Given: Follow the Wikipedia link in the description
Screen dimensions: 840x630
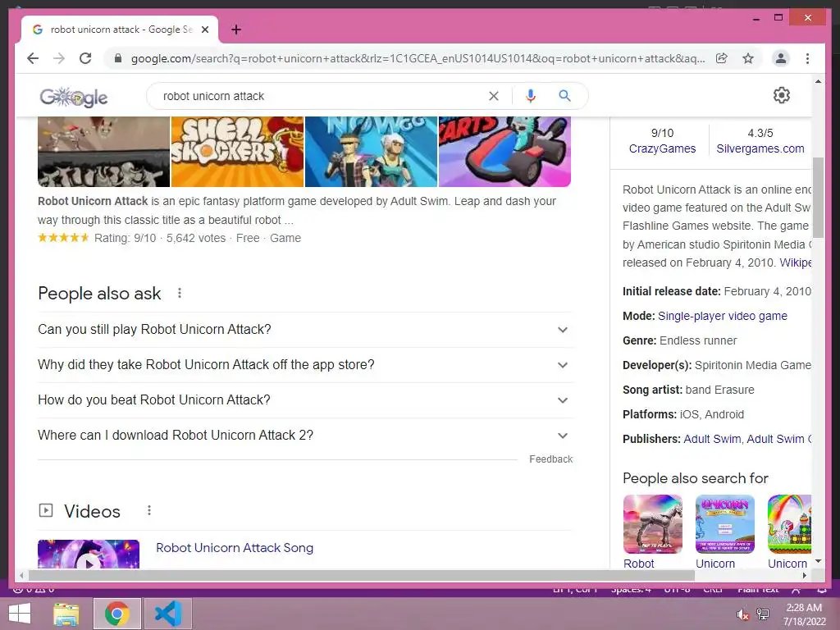Looking at the screenshot, I should click(x=796, y=262).
